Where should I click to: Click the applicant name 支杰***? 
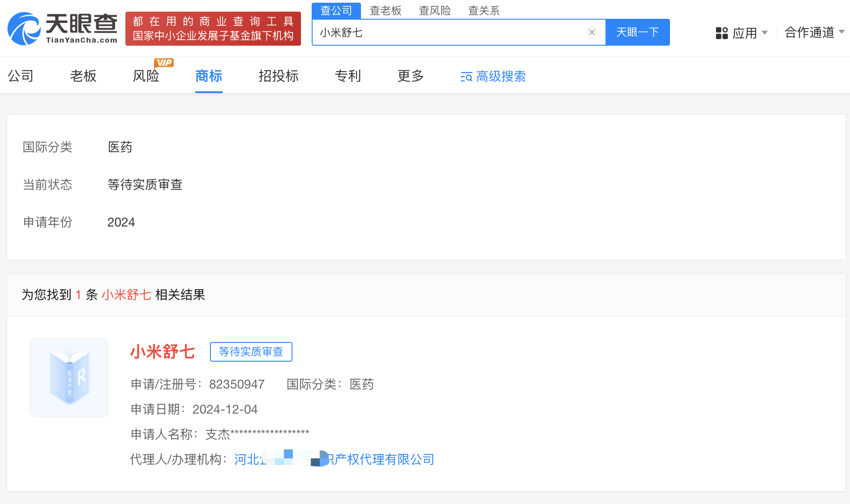pyautogui.click(x=257, y=434)
